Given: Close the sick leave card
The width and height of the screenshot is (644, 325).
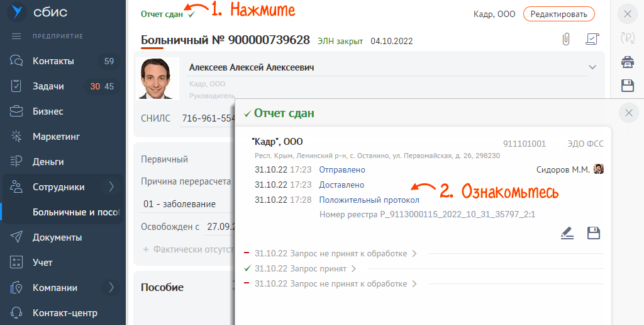Looking at the screenshot, I should 628,14.
